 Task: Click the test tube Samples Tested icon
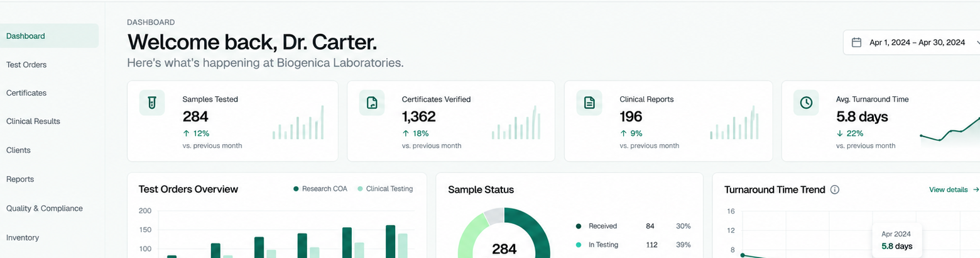coord(152,103)
